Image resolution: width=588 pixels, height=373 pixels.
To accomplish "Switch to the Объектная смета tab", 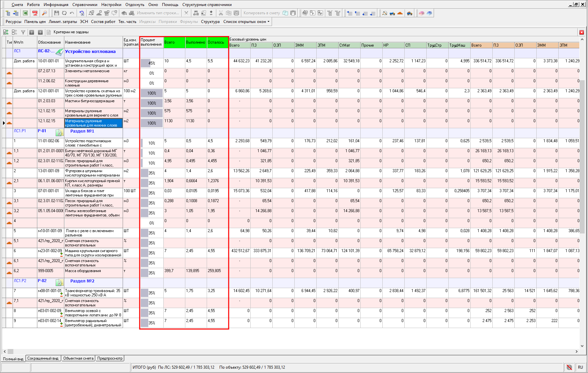I will 78,358.
